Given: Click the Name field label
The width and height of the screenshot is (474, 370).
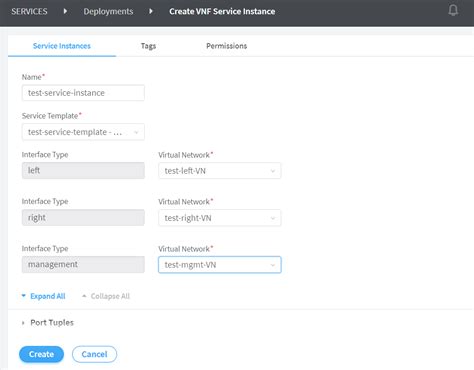Looking at the screenshot, I should click(33, 77).
